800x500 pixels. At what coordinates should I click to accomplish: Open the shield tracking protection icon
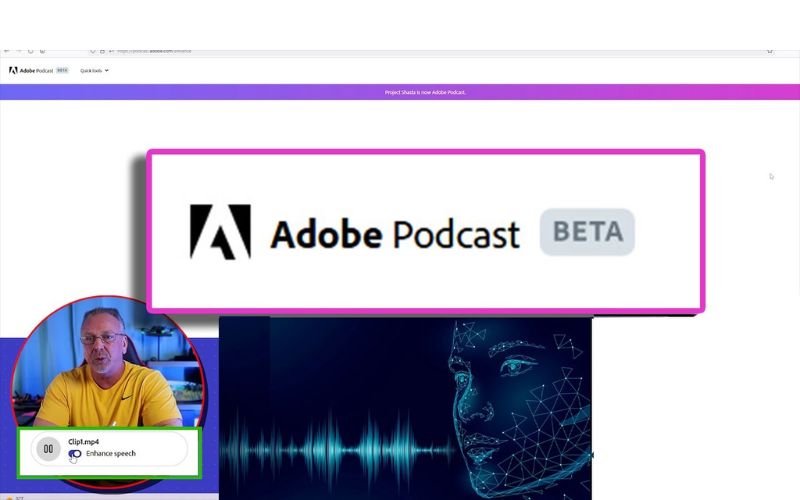(93, 50)
